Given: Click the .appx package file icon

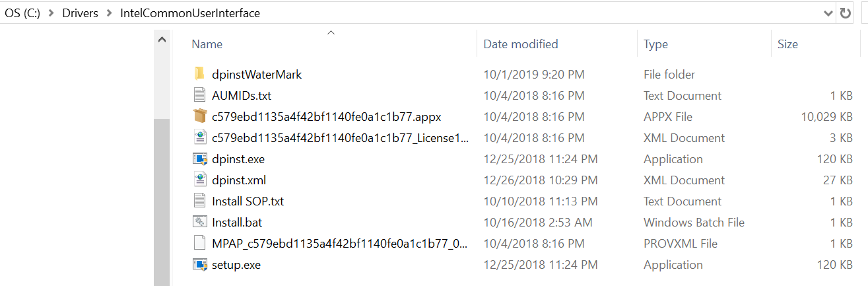Looking at the screenshot, I should pyautogui.click(x=200, y=116).
